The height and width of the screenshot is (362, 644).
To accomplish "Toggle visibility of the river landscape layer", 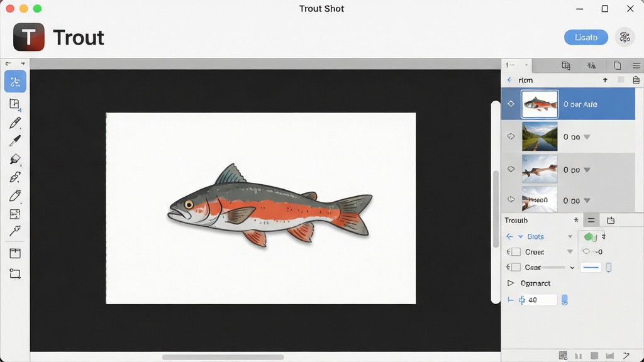I will [x=511, y=136].
